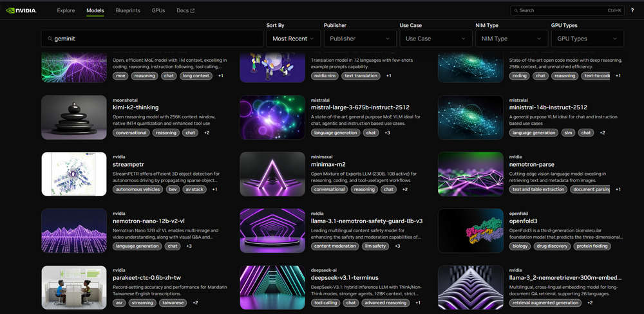Screen dimensions: 644x314
Task: Open the Docs external link
Action: pyautogui.click(x=185, y=11)
